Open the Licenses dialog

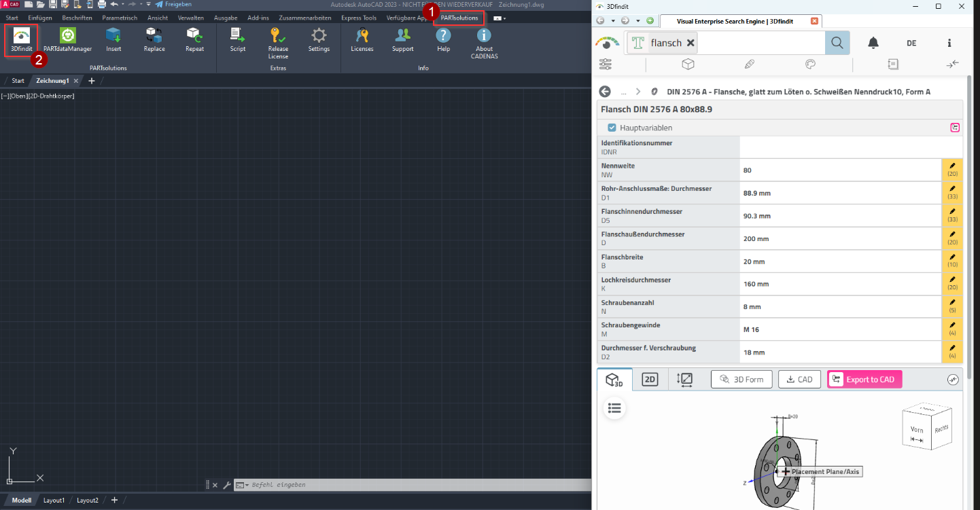pos(362,40)
